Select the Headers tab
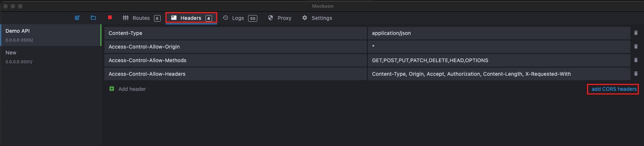Screen dimensions: 644x146 pyautogui.click(x=191, y=18)
